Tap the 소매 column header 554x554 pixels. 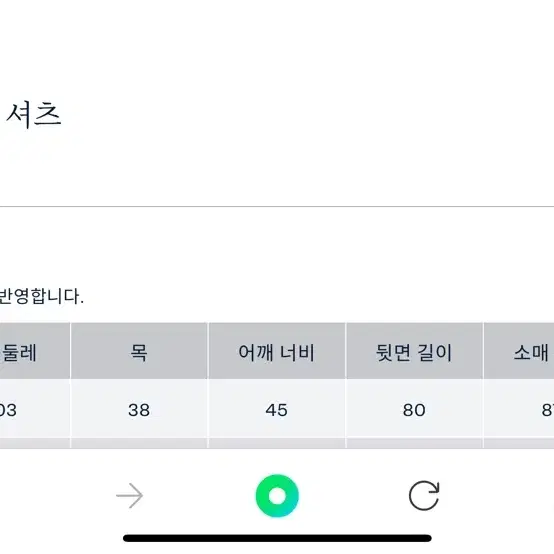tap(519, 351)
